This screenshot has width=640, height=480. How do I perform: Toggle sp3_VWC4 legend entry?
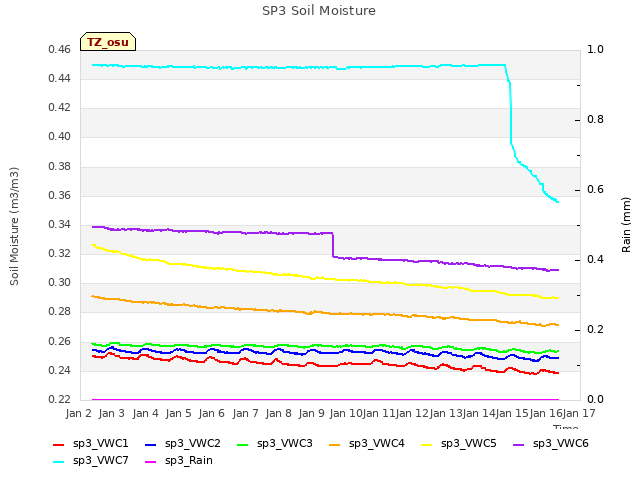click(x=367, y=444)
